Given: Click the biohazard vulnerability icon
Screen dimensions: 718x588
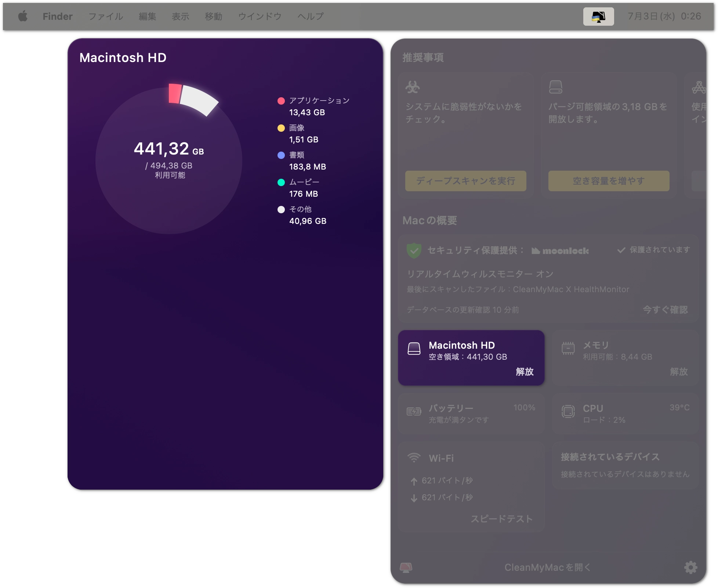Looking at the screenshot, I should (x=413, y=87).
